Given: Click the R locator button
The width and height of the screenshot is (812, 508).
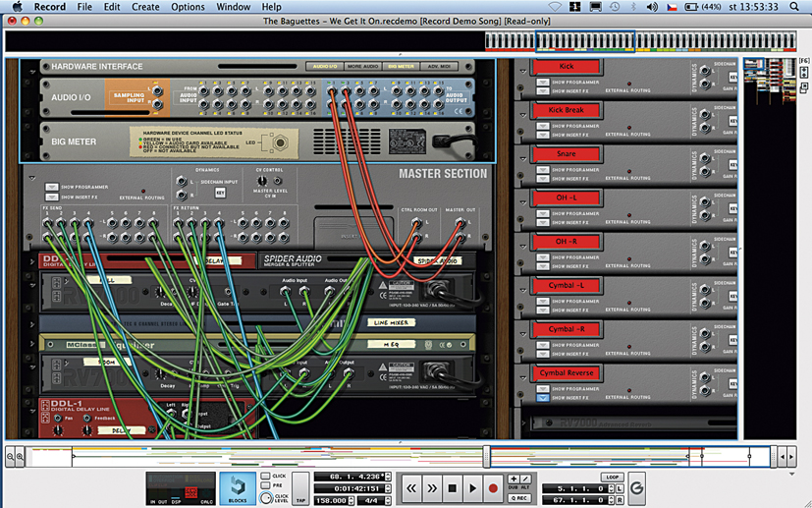Looking at the screenshot, I should pos(620,500).
